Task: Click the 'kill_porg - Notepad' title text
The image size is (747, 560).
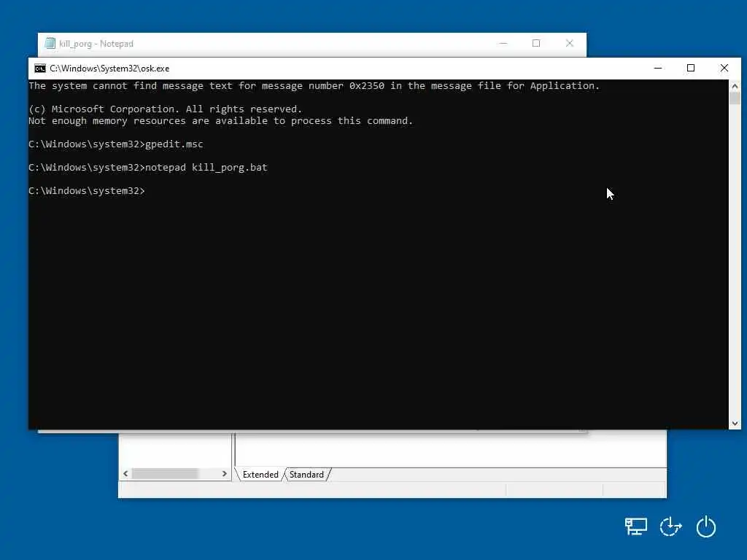Action: [96, 44]
